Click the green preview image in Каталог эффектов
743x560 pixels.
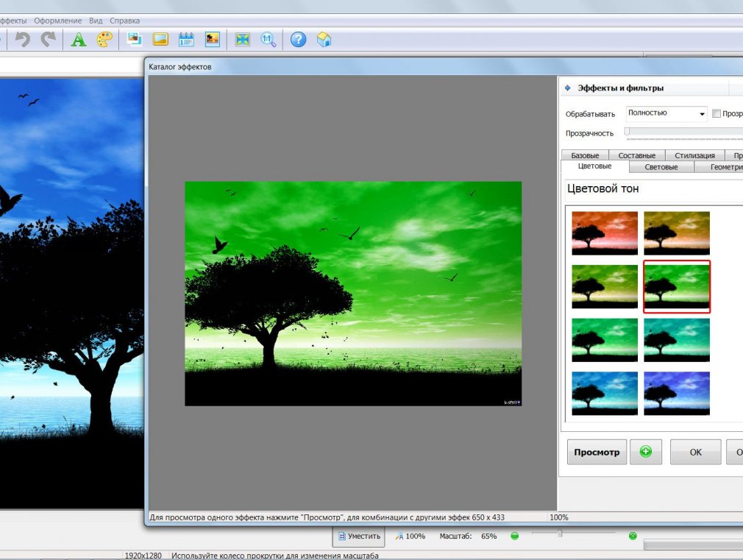[353, 294]
